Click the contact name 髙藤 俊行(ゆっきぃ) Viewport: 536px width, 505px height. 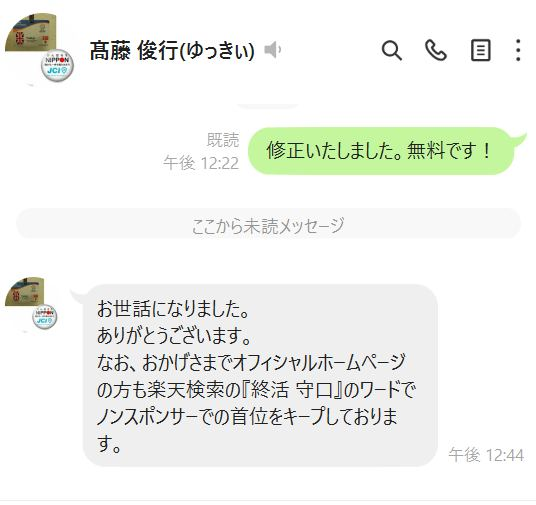click(x=172, y=51)
